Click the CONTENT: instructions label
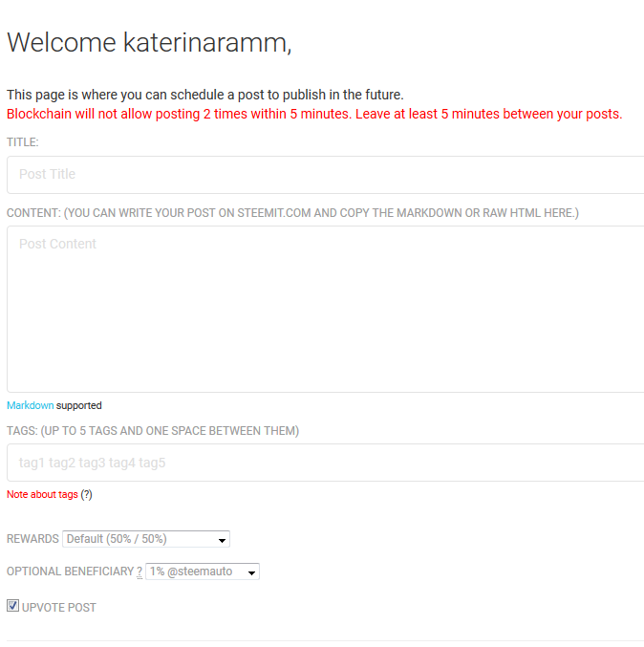 coord(292,213)
